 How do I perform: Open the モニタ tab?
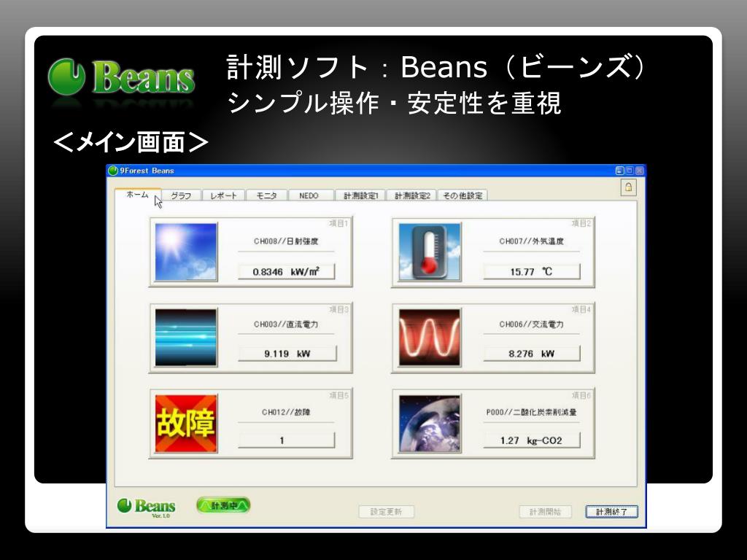(266, 195)
